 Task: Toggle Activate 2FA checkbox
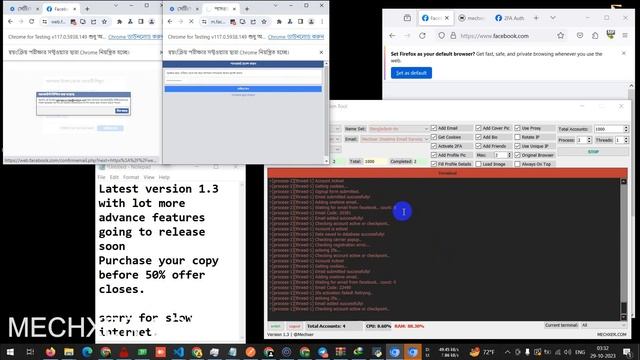point(434,146)
